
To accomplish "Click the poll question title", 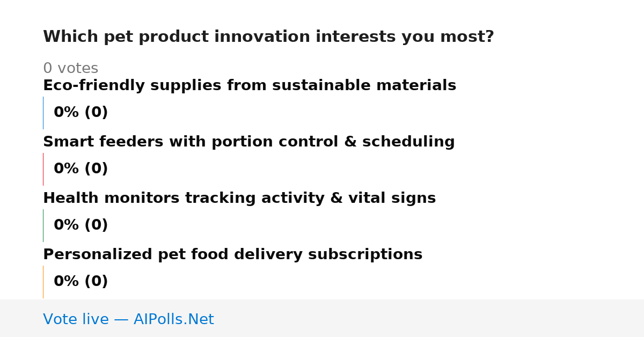I will (268, 37).
